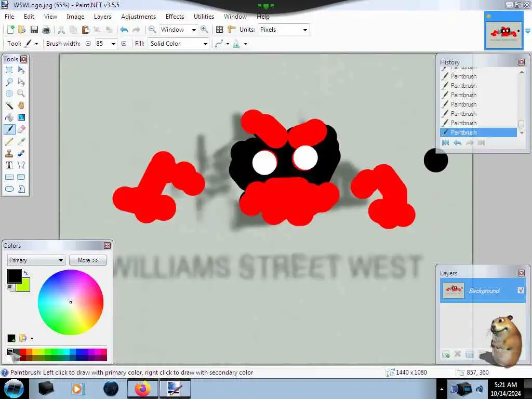Step backward in the History panel
Screen dimensions: 532x399
coord(457,143)
